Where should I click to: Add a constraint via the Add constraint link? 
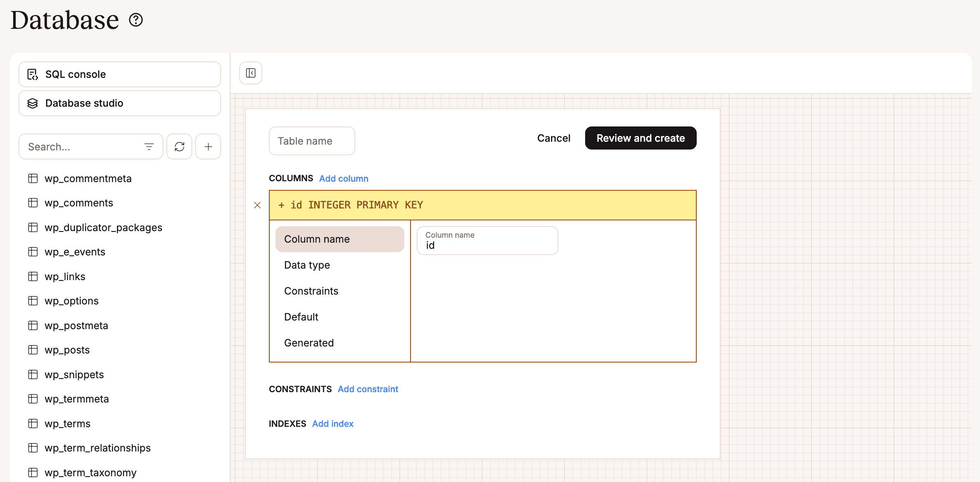pos(368,389)
